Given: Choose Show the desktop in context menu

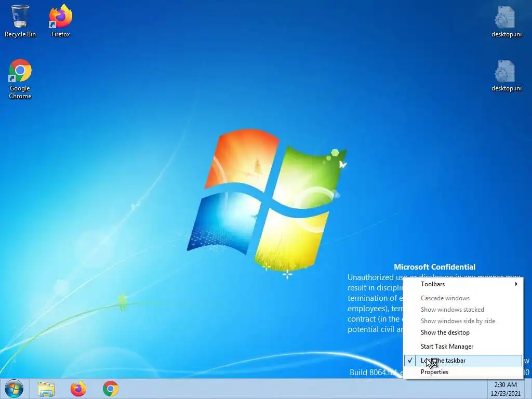Looking at the screenshot, I should pos(463,332).
